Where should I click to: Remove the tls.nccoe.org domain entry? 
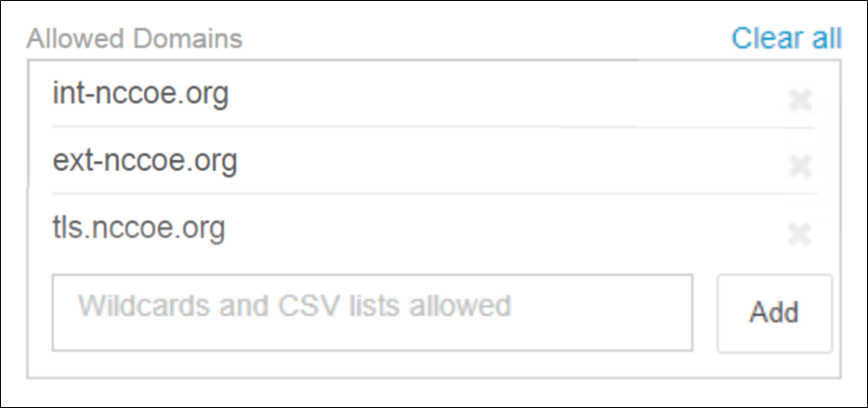point(799,234)
